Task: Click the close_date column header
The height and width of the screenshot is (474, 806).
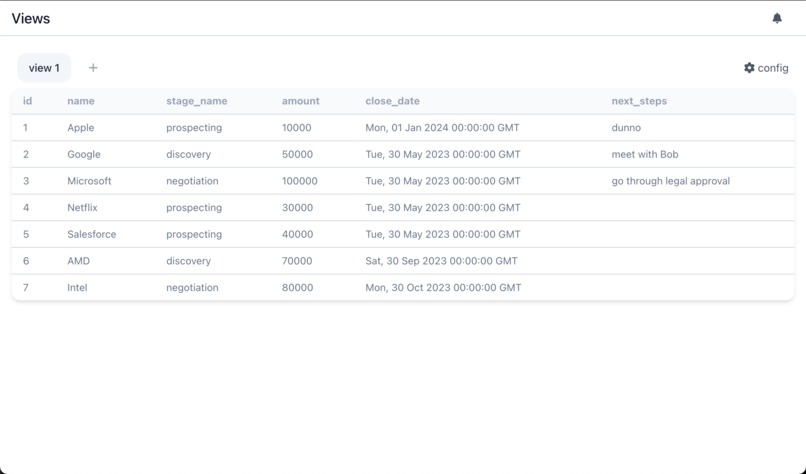Action: (x=392, y=101)
